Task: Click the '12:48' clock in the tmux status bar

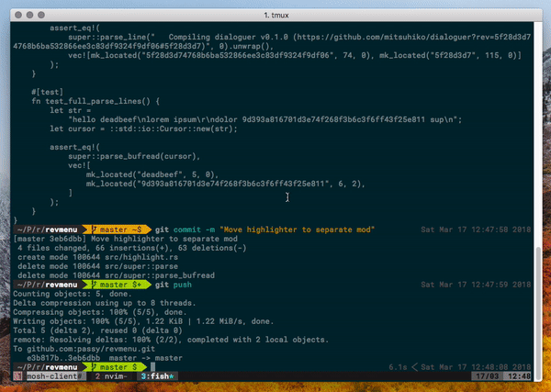Action: pyautogui.click(x=519, y=376)
